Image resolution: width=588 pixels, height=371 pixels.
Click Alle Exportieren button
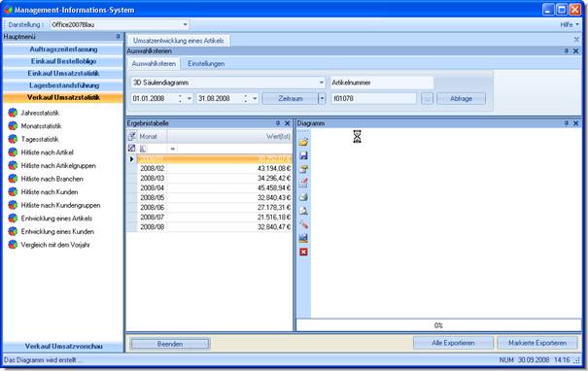click(453, 343)
